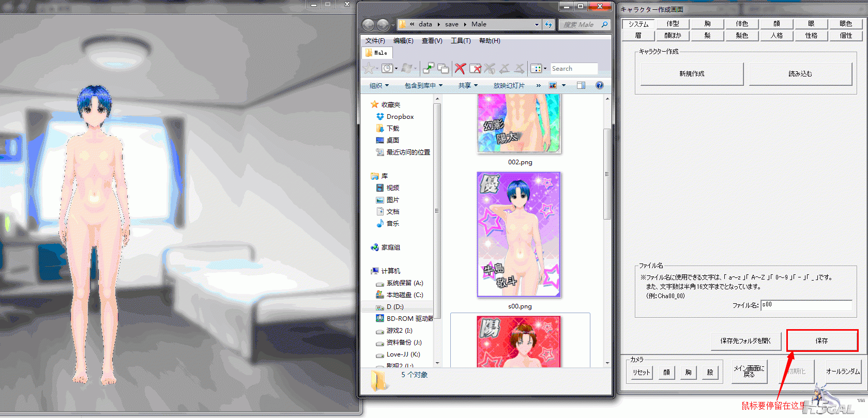Click the オールランダム button
This screenshot has height=418, width=868.
[843, 371]
